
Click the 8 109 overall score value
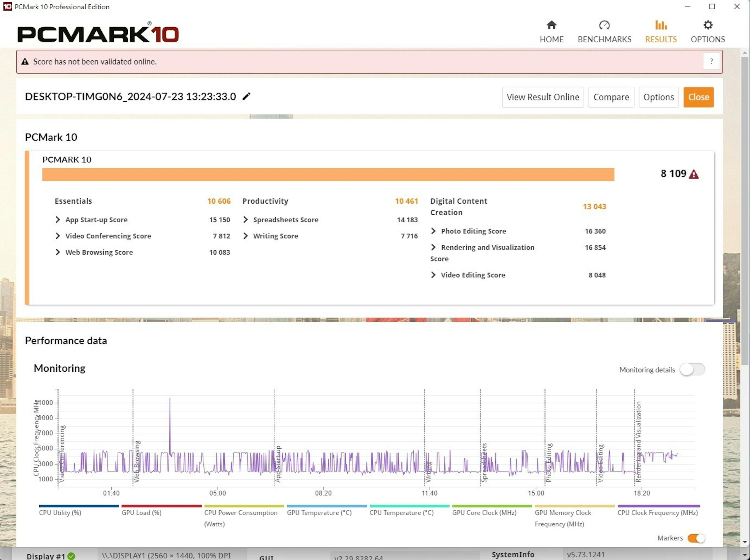click(673, 174)
